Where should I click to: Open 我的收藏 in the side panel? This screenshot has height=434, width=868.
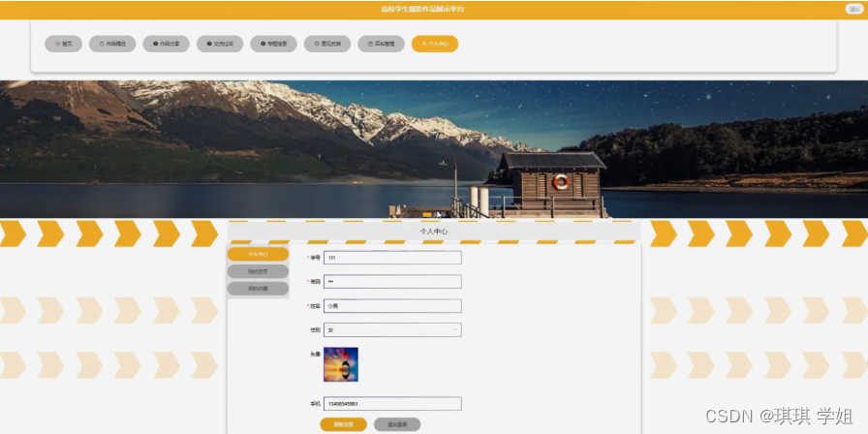coord(258,289)
